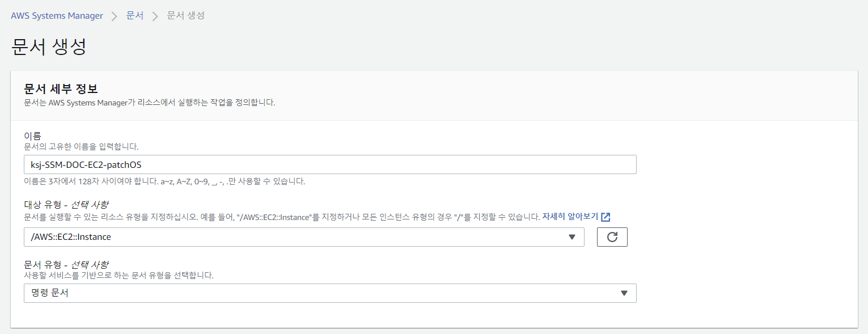868x334 pixels.
Task: Click the dropdown arrow on the 명령 문서 selector
Action: tap(624, 293)
